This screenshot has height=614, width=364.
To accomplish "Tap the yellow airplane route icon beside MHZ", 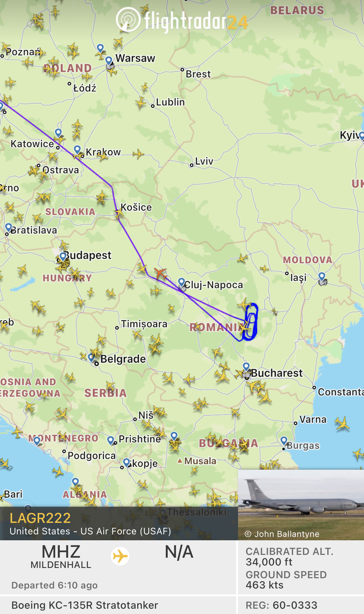I will coord(120,556).
